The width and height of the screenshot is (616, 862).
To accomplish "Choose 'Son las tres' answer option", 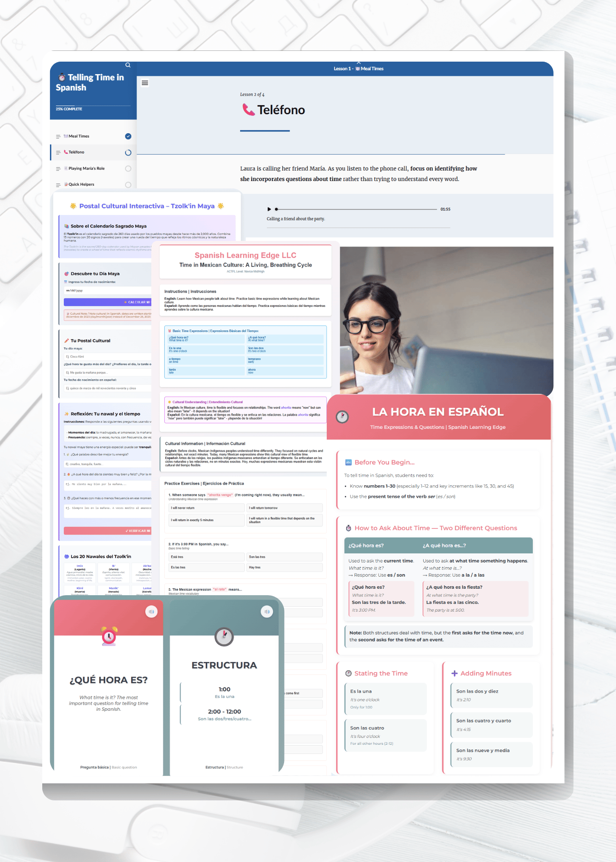I will (285, 557).
